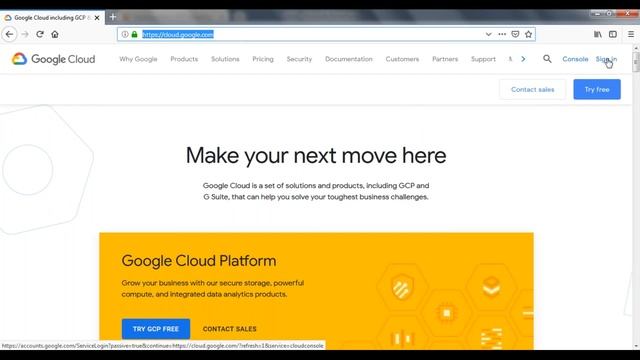Open the Firefox hamburger menu
The height and width of the screenshot is (360, 640).
(631, 34)
